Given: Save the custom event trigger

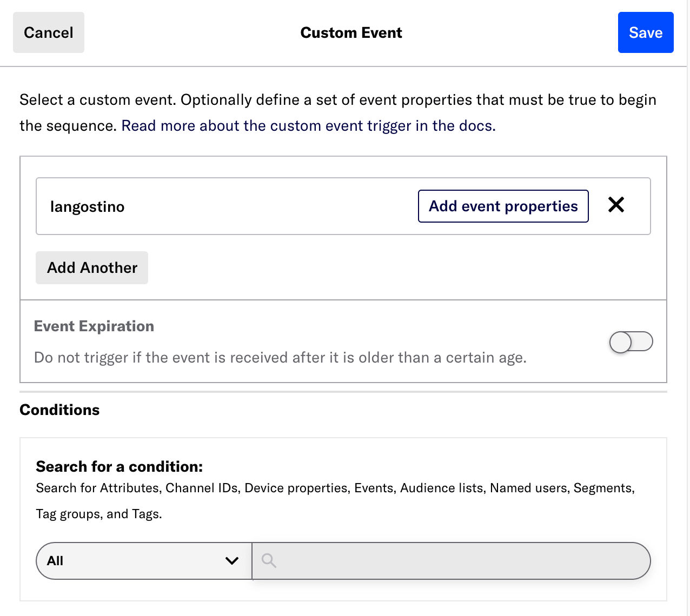Looking at the screenshot, I should [645, 32].
